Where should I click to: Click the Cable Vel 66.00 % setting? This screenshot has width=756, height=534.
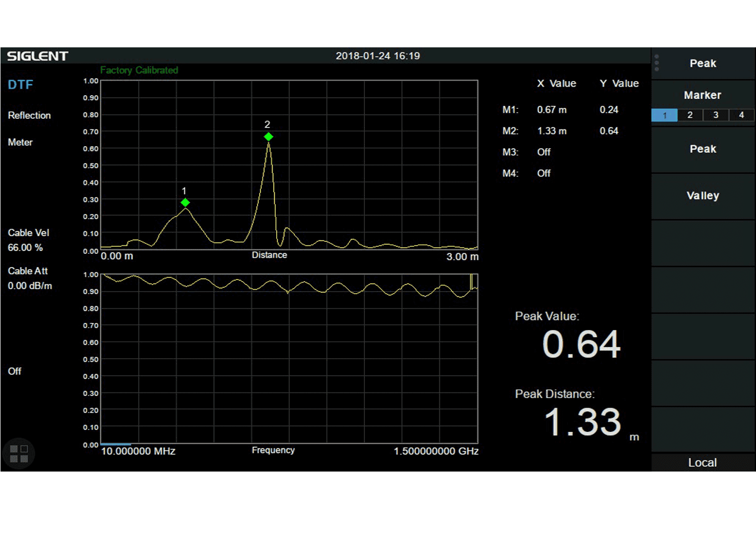click(28, 240)
